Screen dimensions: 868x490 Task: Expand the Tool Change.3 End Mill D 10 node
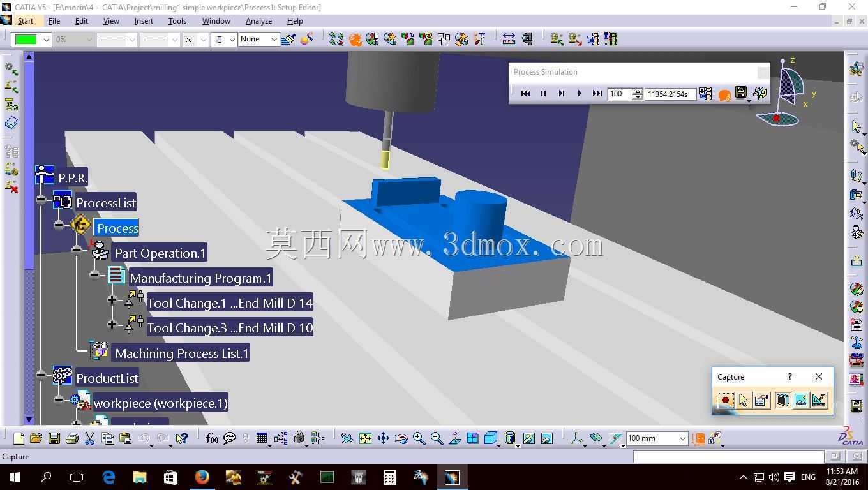(x=112, y=325)
